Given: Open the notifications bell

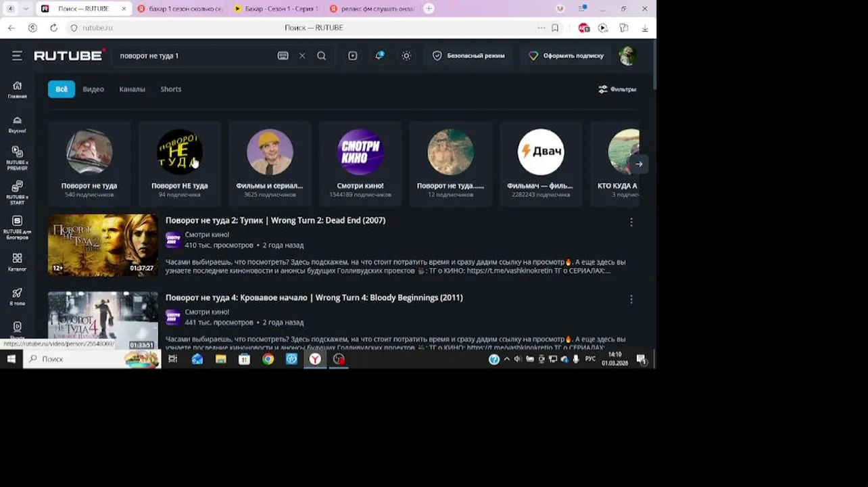Looking at the screenshot, I should pos(379,56).
